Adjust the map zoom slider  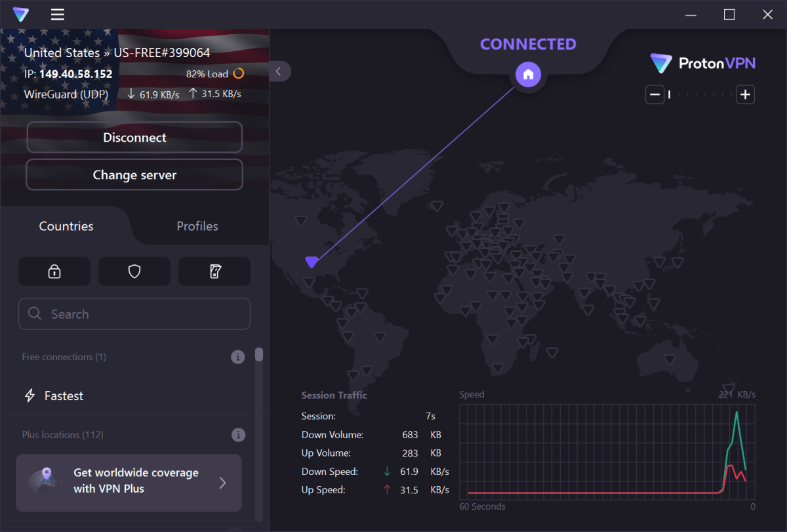700,94
